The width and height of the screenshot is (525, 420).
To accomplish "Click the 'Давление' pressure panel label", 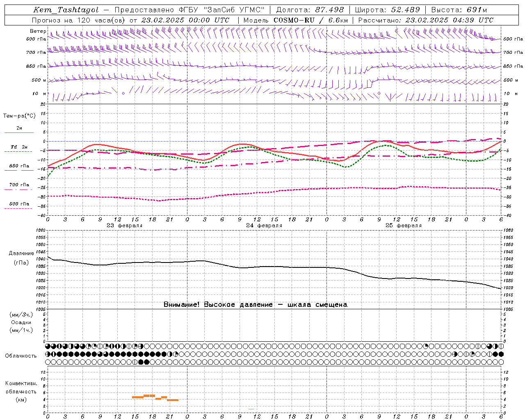I will point(21,253).
